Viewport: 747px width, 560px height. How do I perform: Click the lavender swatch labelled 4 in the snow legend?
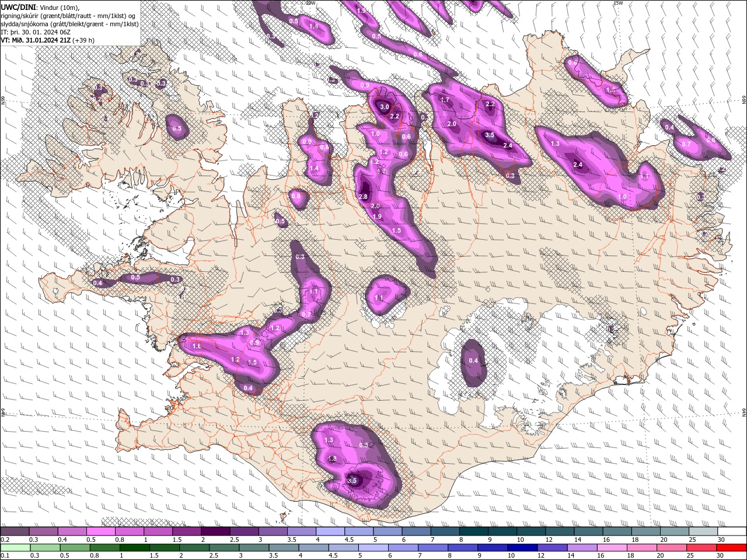(330, 531)
